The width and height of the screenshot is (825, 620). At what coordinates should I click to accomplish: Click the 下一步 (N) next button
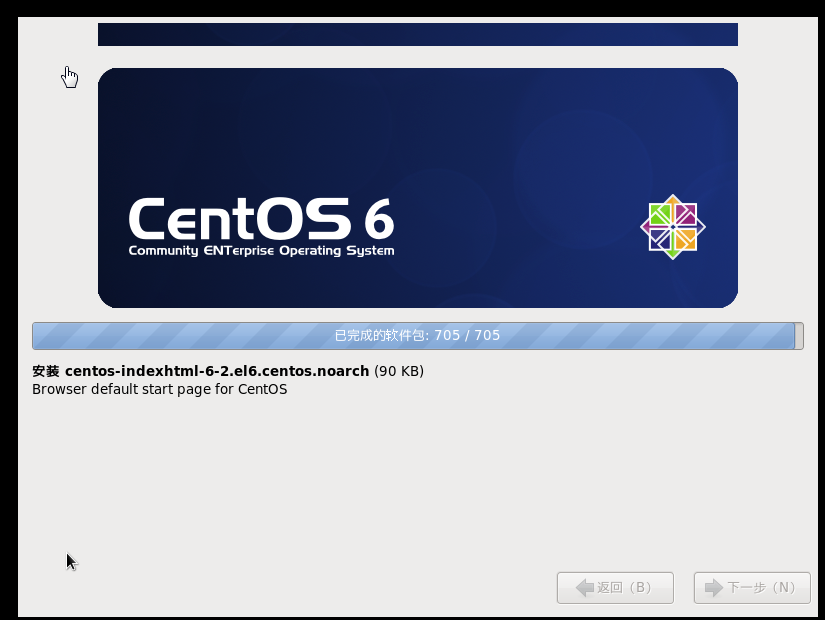(x=752, y=587)
